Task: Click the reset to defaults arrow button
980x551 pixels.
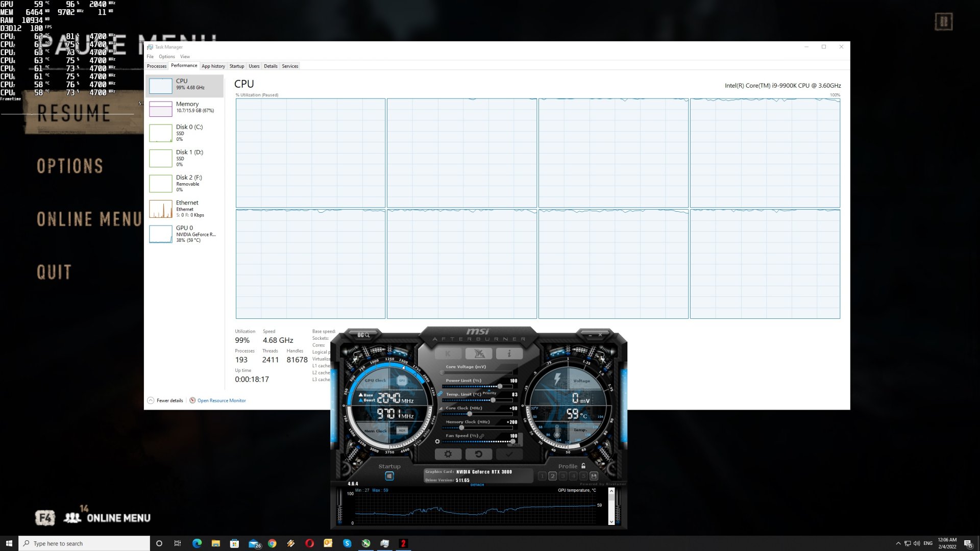Action: pyautogui.click(x=478, y=454)
